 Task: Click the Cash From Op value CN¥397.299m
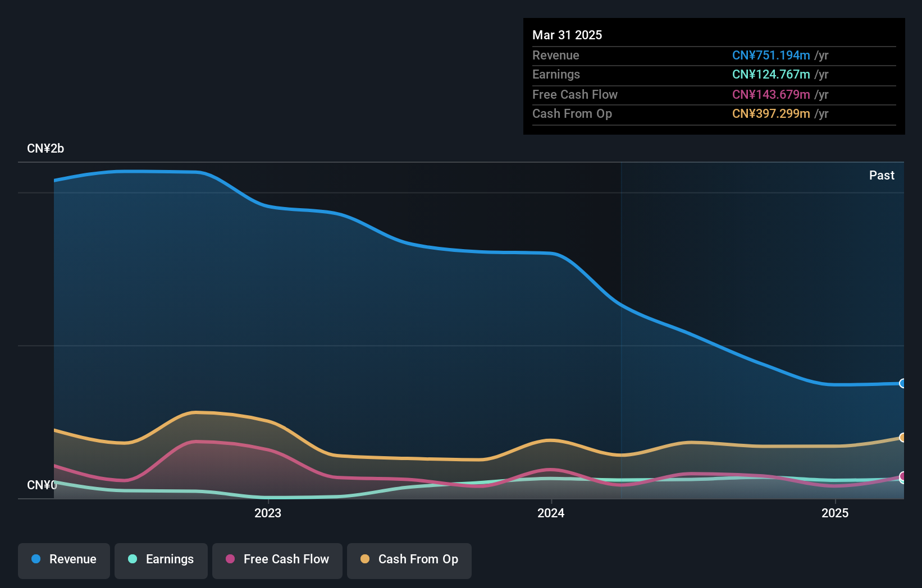(771, 113)
